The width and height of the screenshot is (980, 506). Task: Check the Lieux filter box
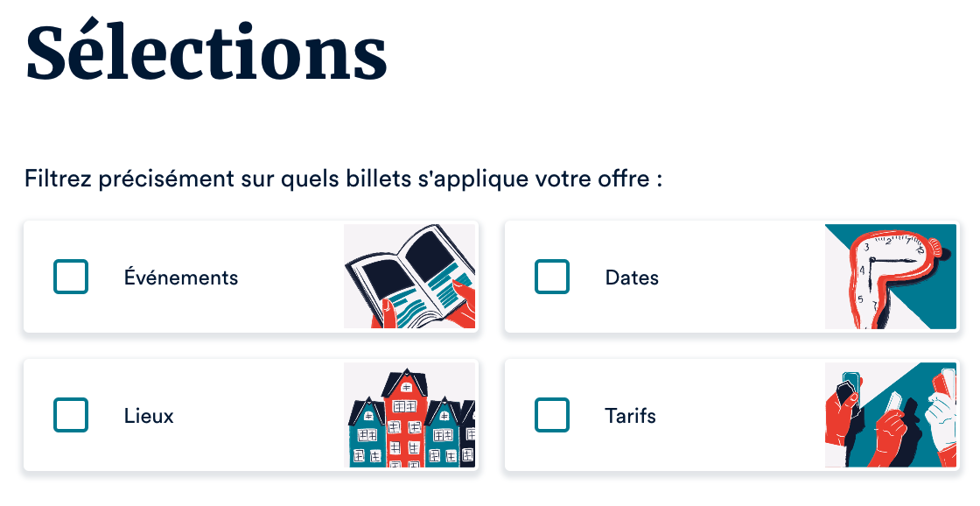(x=71, y=415)
